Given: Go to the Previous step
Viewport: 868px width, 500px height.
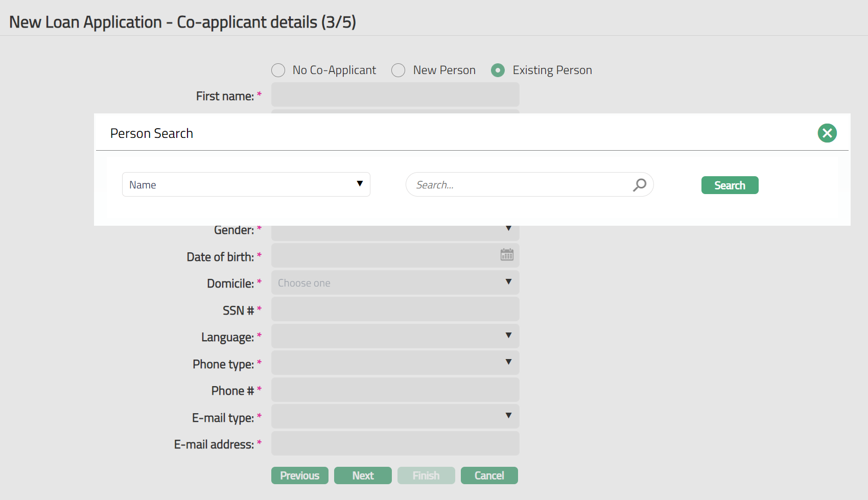Looking at the screenshot, I should (x=299, y=475).
